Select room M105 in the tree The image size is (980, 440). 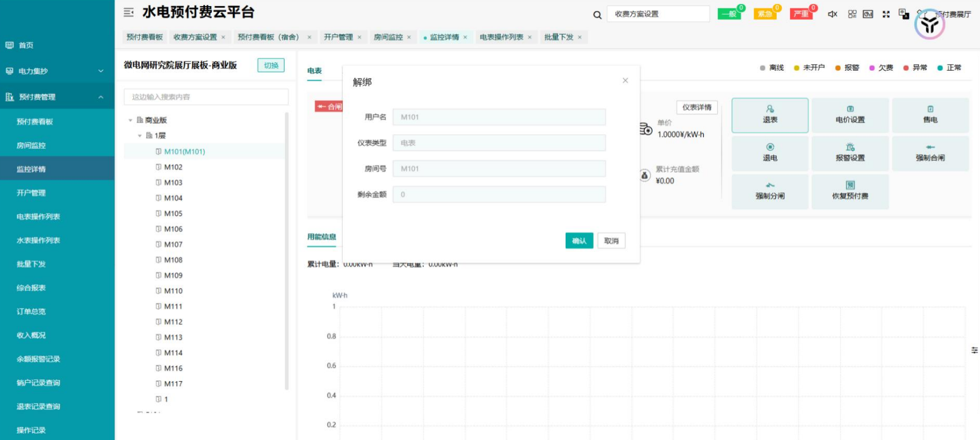(x=173, y=214)
